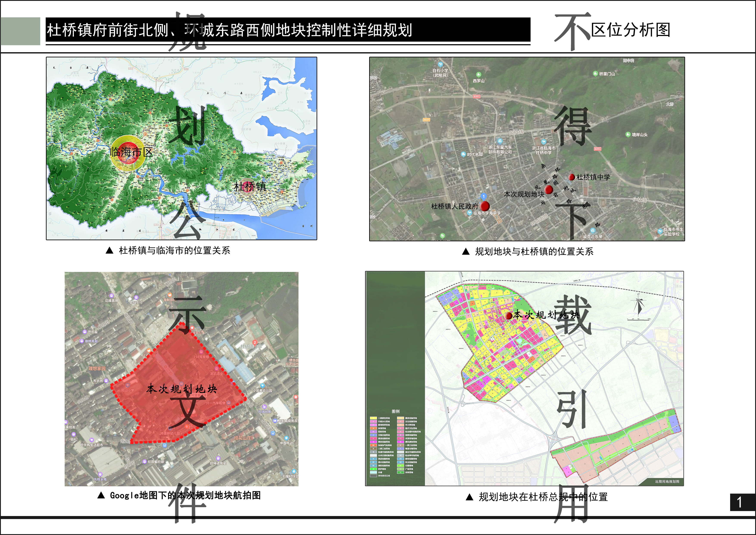This screenshot has width=756, height=535.
Task: Click the caption 杜桥镇与临海市的位置关系
Action: (174, 251)
